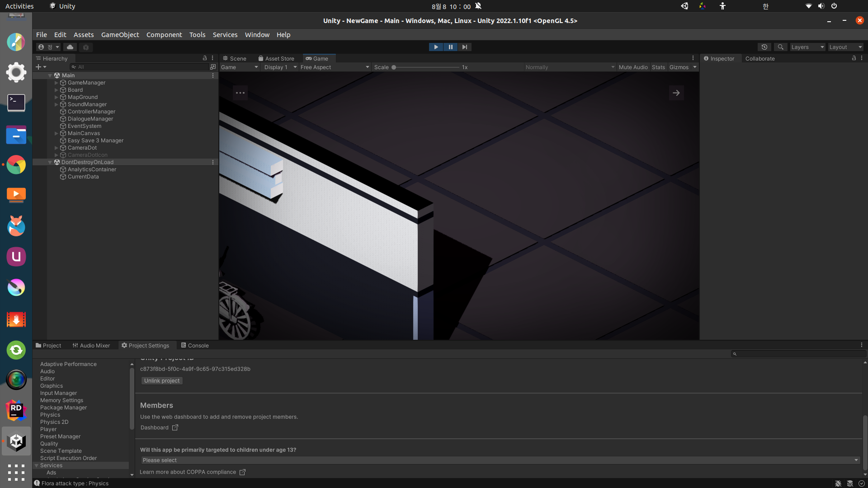The width and height of the screenshot is (868, 488).
Task: Click the Play button in toolbar
Action: click(436, 47)
